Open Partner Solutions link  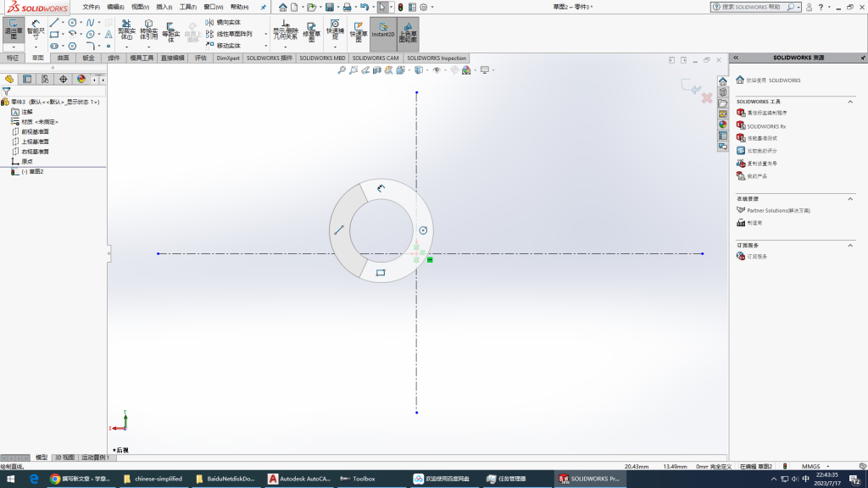(x=777, y=210)
